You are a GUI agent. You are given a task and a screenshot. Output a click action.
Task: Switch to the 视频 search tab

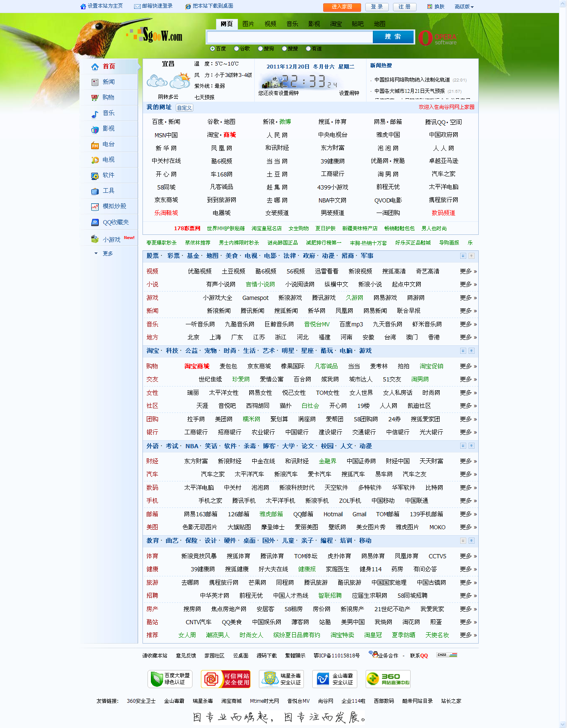pos(270,24)
